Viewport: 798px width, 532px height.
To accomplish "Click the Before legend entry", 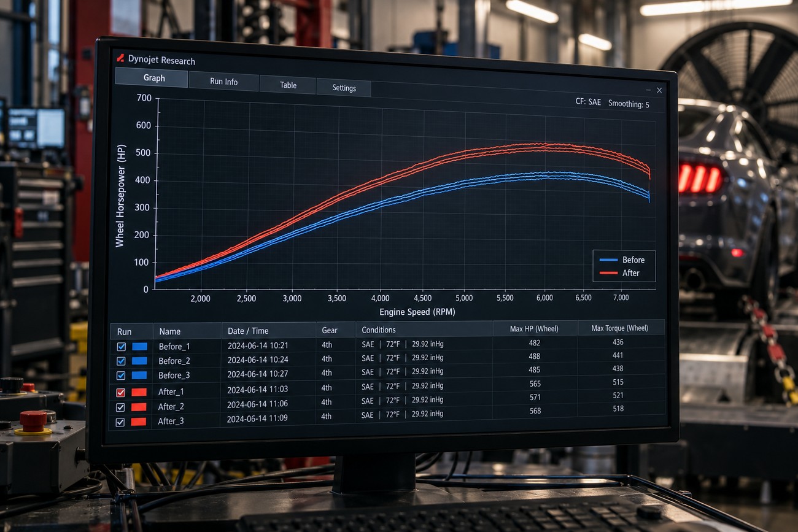I will pos(622,260).
